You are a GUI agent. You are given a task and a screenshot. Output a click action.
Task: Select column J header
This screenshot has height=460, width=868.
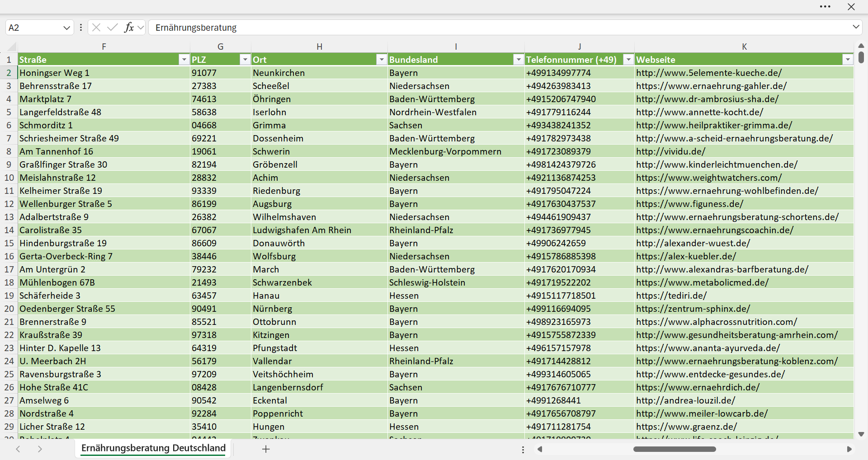580,47
